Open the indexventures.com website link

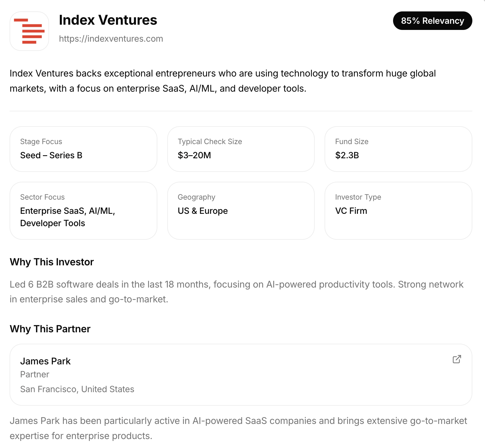(x=111, y=39)
